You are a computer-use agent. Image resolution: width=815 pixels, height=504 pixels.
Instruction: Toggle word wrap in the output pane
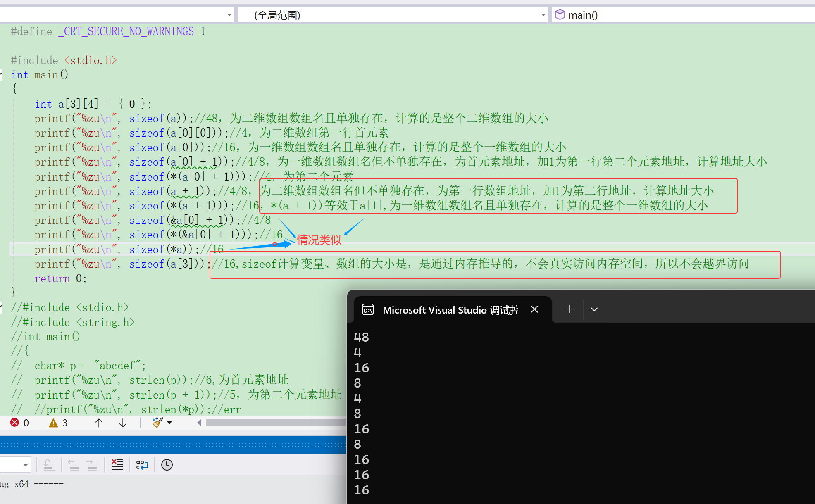(x=142, y=465)
